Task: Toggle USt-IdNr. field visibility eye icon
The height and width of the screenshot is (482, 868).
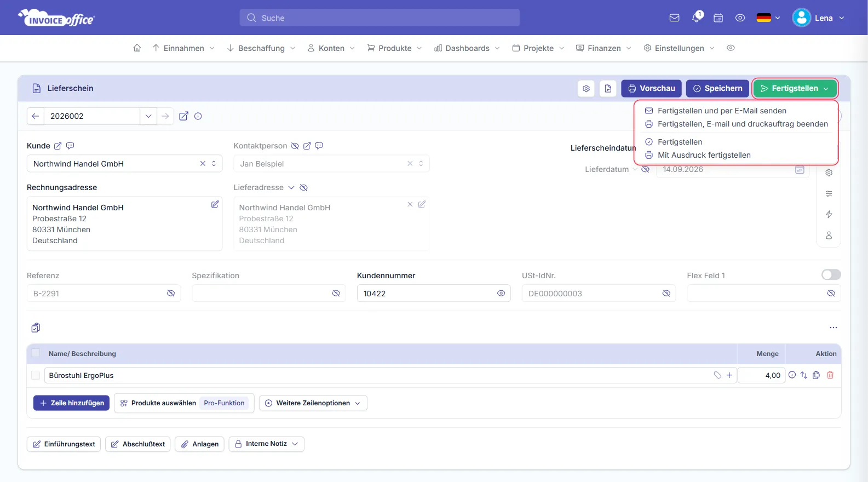Action: point(666,294)
